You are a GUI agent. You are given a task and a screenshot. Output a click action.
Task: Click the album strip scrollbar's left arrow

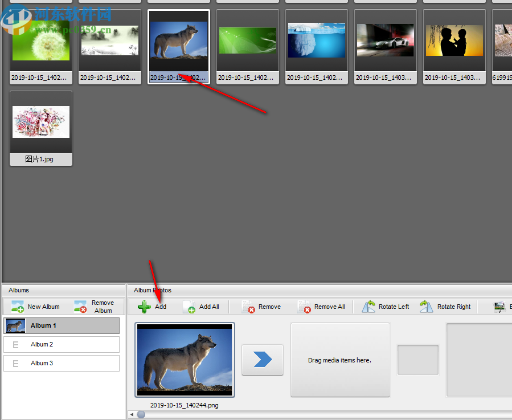coord(132,414)
